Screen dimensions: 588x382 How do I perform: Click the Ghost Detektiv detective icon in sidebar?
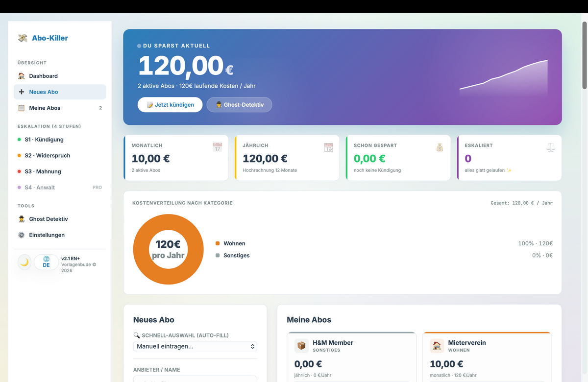point(21,219)
